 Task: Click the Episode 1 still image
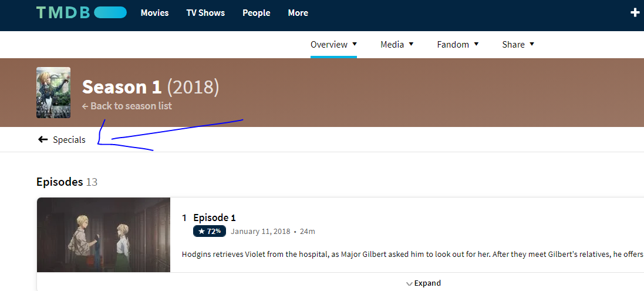[103, 235]
